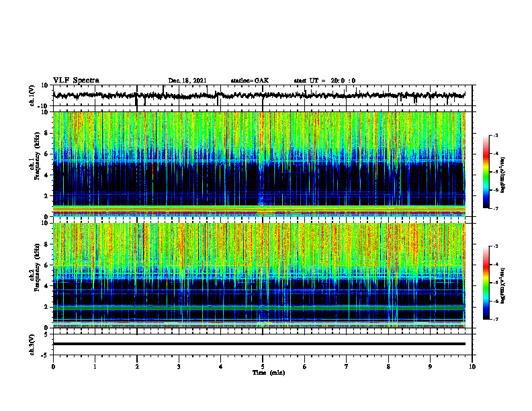The width and height of the screenshot is (532, 411).
Task: Click time axis tick label "3"
Action: [x=179, y=367]
